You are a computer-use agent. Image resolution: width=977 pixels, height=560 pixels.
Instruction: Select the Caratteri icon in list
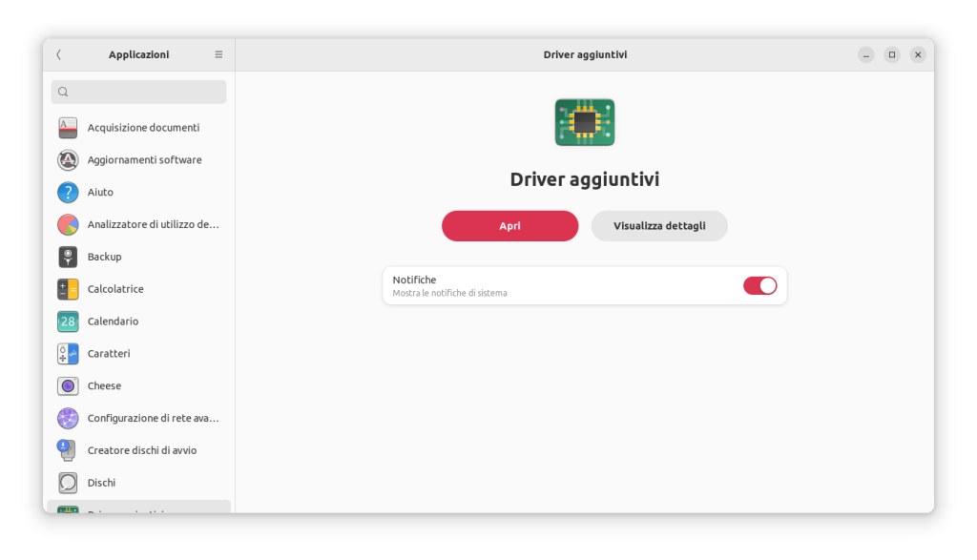click(x=68, y=354)
